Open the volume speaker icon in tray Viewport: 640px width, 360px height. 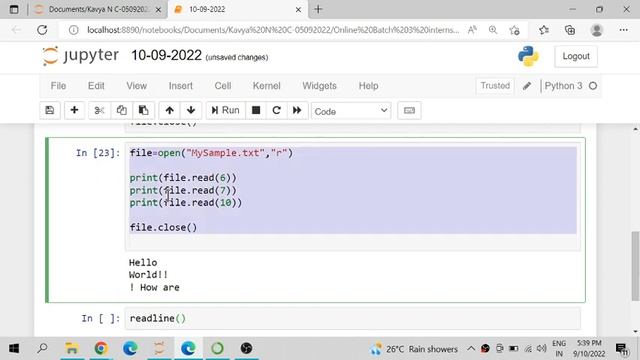tap(542, 349)
